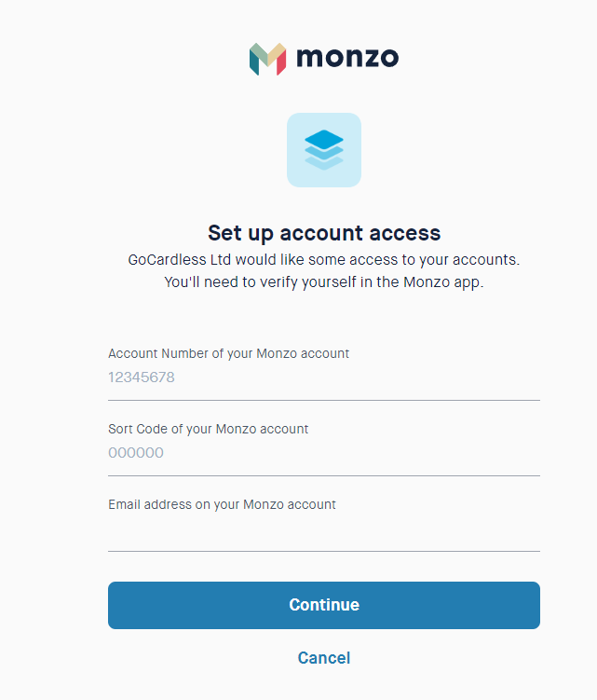
Task: Click the 'Set up account access' heading
Action: pos(324,233)
